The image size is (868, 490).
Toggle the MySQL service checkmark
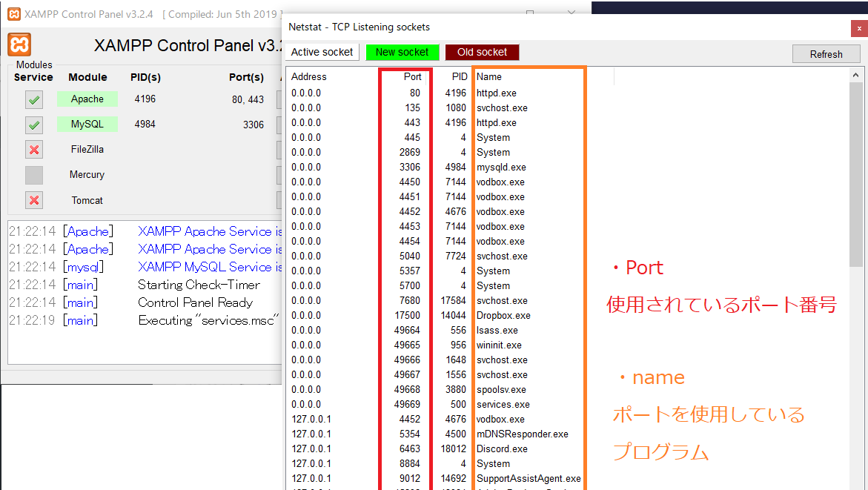pos(34,125)
